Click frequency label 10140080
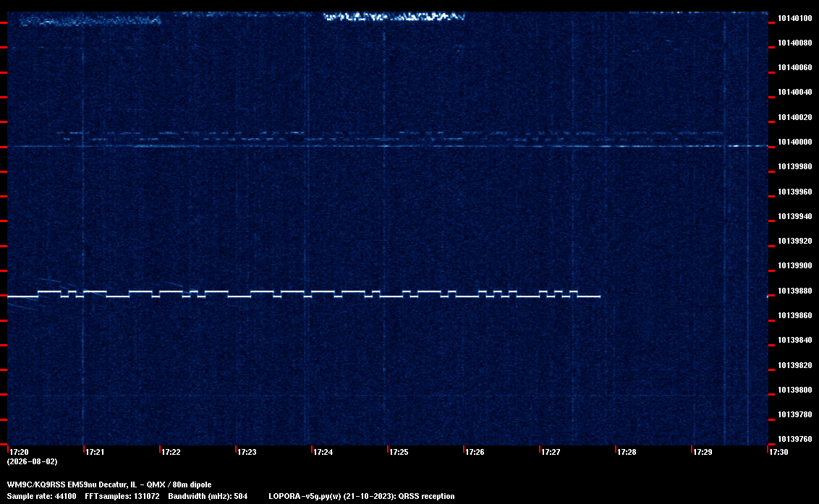The height and width of the screenshot is (504, 819). [x=795, y=43]
